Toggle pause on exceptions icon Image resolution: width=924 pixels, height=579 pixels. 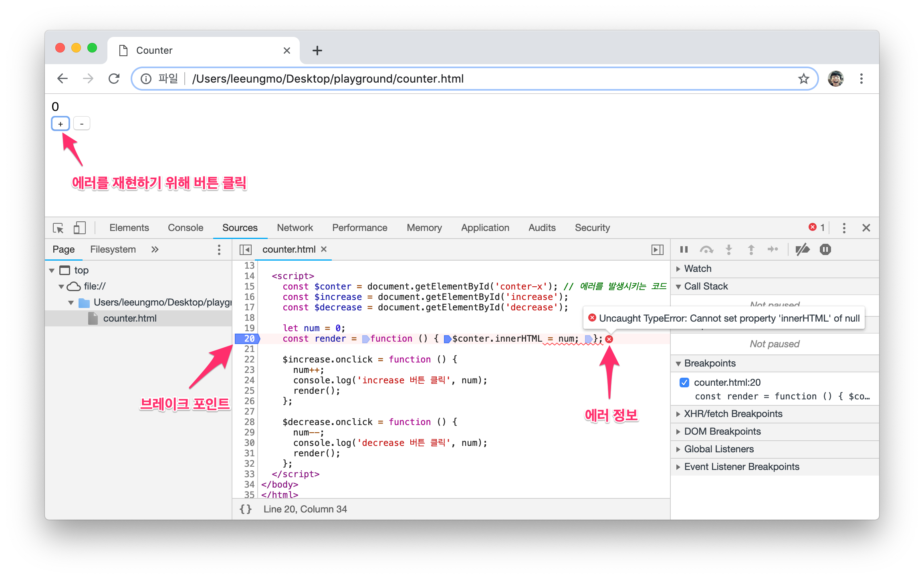coord(825,249)
